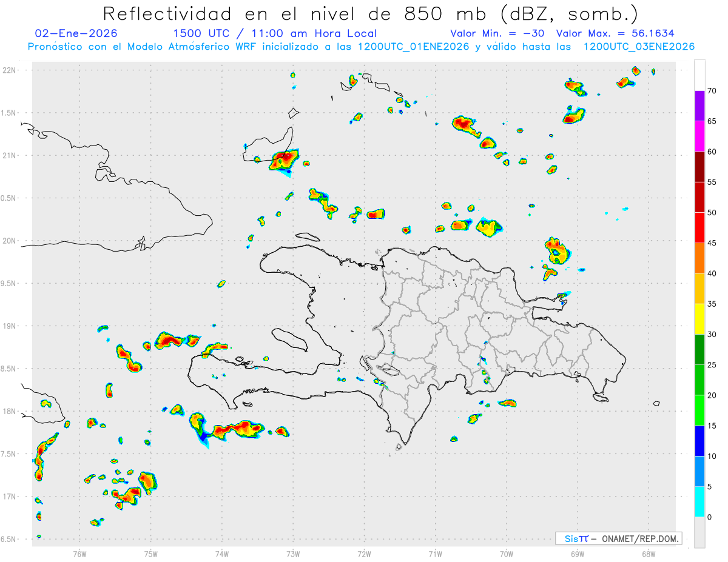Click the 19N latitude label
Viewport: 728px width, 562px height.
(x=9, y=326)
